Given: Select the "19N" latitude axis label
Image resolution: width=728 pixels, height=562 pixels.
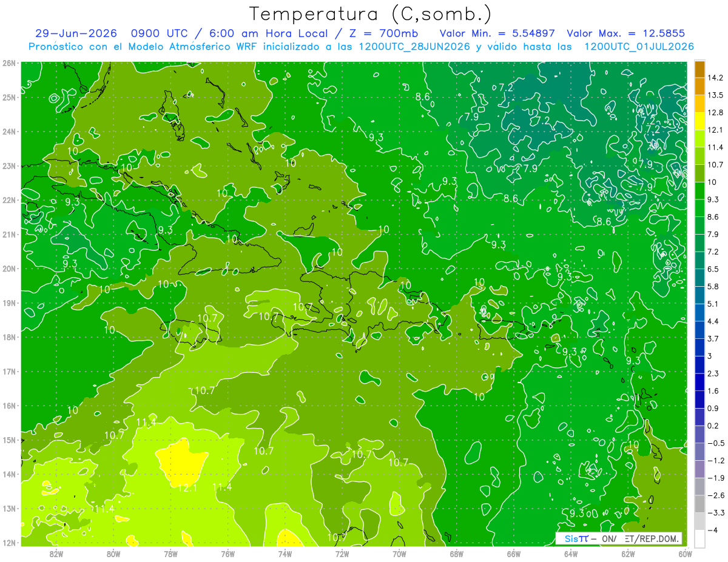Looking at the screenshot, I should coord(9,303).
